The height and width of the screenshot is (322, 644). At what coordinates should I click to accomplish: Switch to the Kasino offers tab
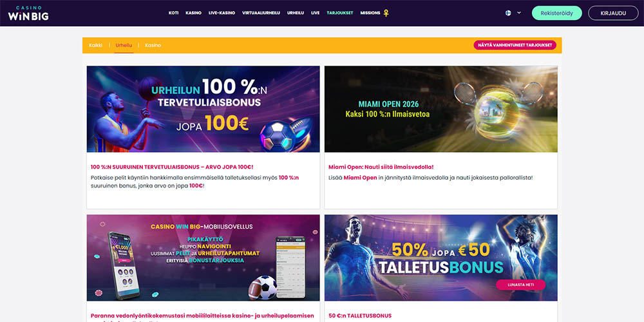pyautogui.click(x=153, y=45)
